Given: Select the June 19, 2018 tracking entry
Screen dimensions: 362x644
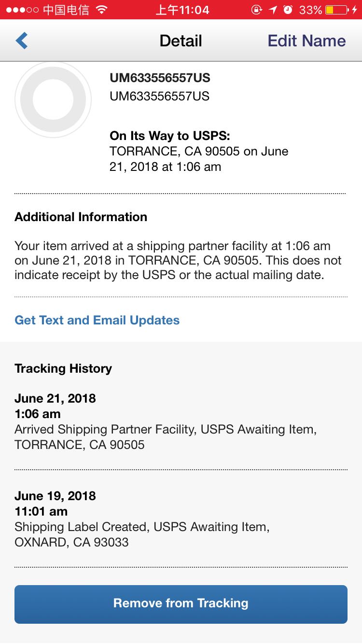Looking at the screenshot, I should tap(142, 519).
